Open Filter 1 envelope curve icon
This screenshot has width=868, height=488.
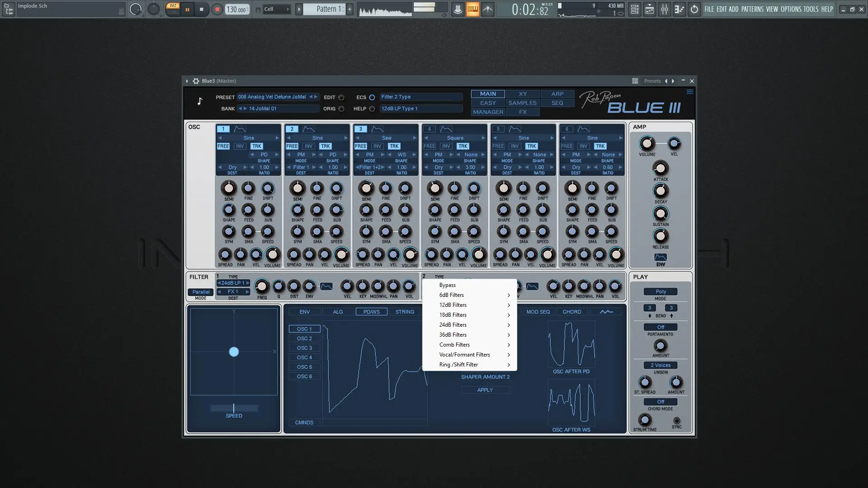click(326, 286)
